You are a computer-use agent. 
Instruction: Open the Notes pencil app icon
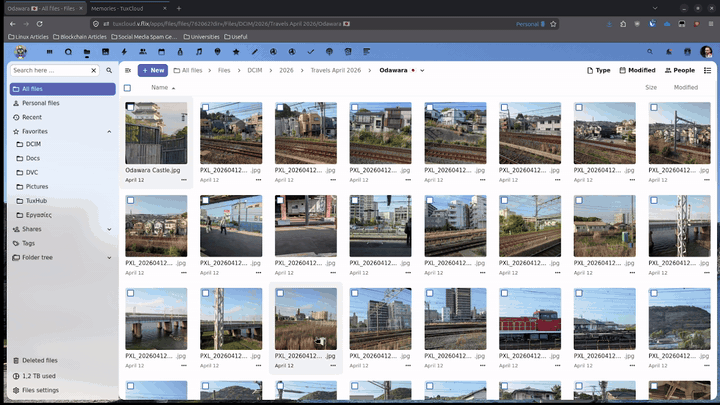[254, 52]
